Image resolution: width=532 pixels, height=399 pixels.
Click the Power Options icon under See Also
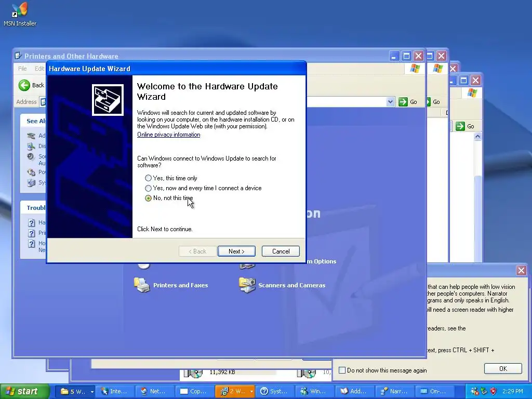31,172
